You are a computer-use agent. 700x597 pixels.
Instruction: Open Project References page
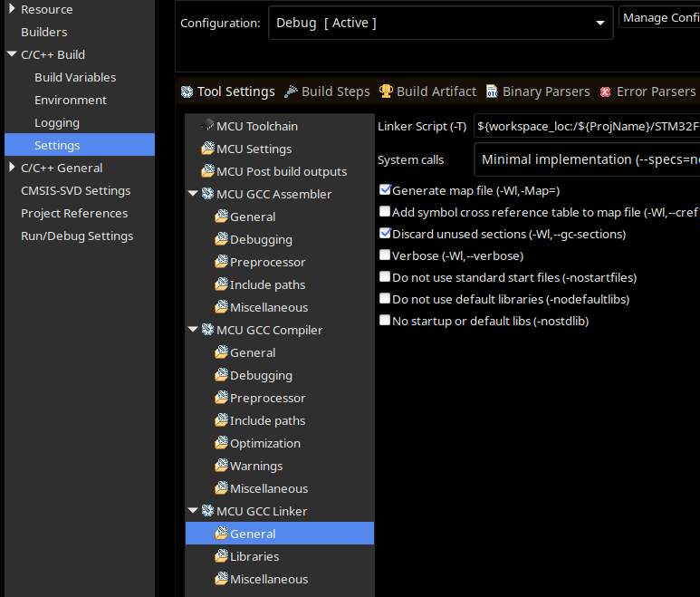coord(74,214)
